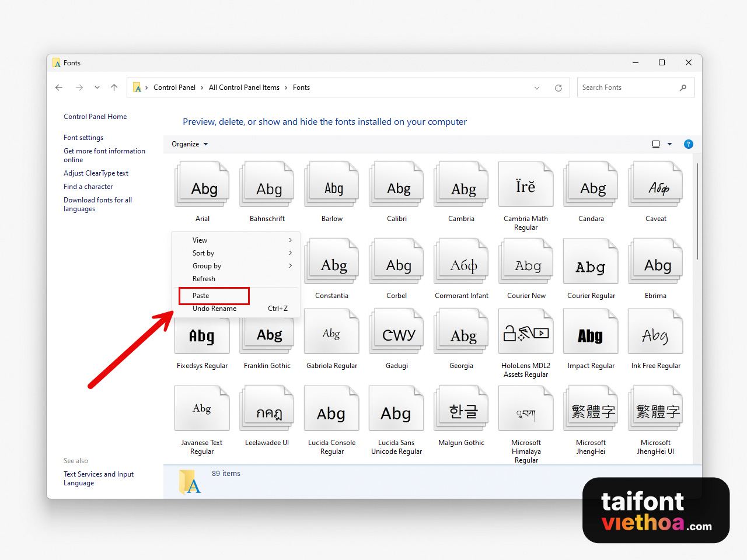Expand the view options dropdown arrow
747x560 pixels.
669,144
